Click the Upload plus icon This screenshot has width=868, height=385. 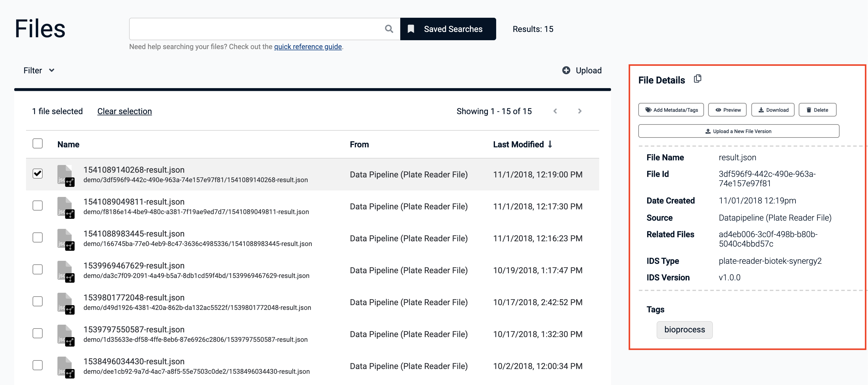point(566,70)
